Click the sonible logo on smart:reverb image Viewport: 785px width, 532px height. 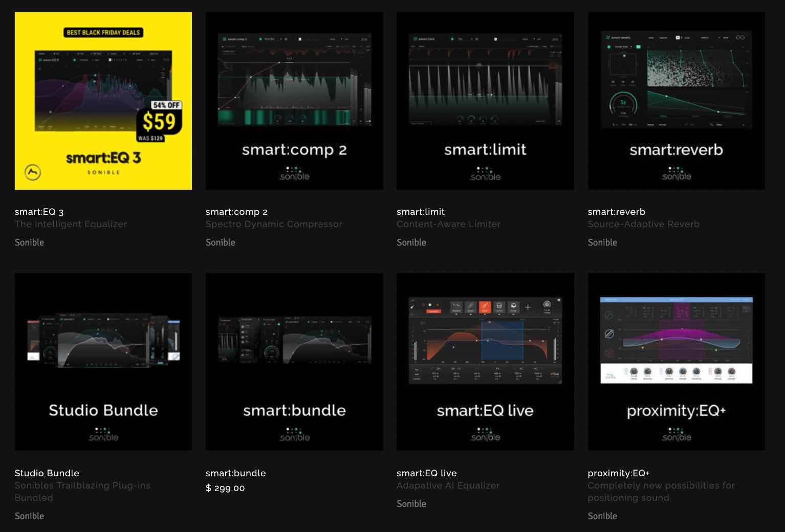(x=676, y=174)
